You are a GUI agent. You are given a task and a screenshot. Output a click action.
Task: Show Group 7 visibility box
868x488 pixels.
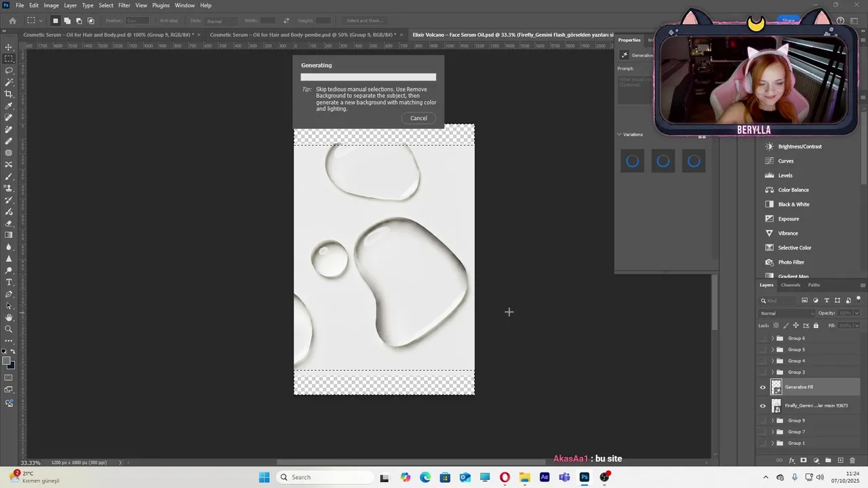pyautogui.click(x=763, y=432)
